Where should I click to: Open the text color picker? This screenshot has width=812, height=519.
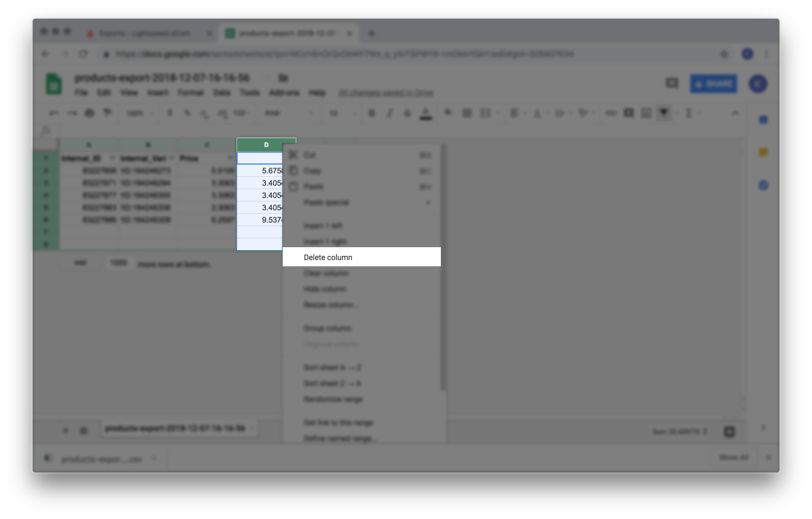[x=426, y=113]
